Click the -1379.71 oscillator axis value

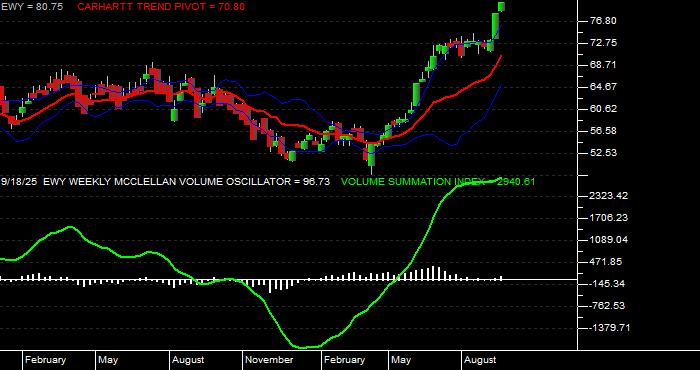(609, 328)
